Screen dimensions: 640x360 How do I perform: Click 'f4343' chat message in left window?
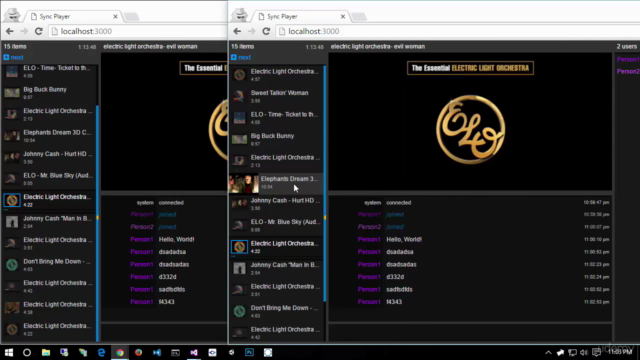(167, 302)
